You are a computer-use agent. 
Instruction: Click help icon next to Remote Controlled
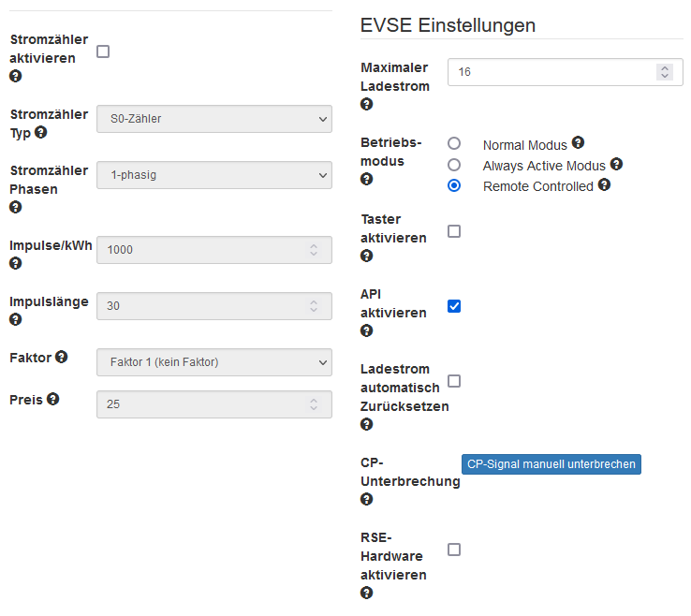604,185
